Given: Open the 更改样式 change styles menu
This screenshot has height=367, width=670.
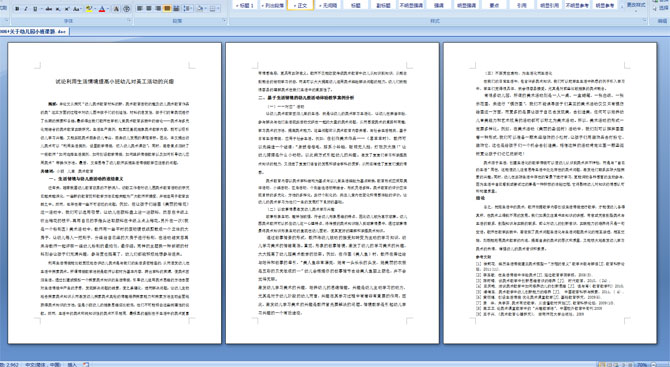Looking at the screenshot, I should point(636,5).
